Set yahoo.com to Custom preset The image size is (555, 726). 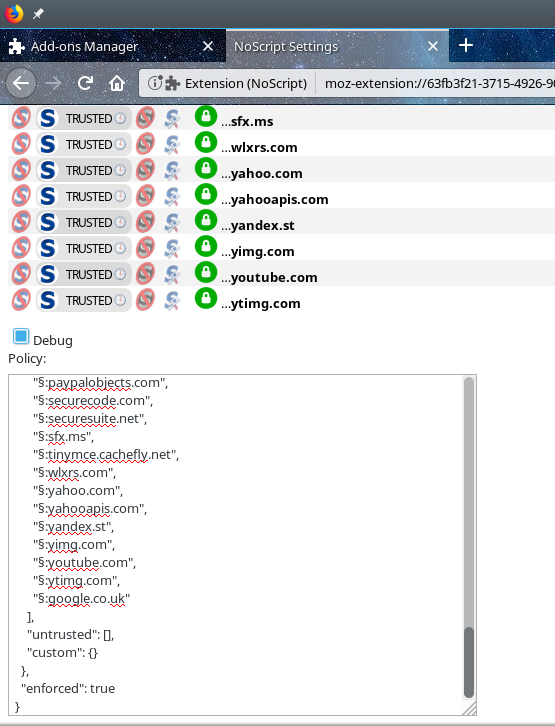click(x=172, y=170)
